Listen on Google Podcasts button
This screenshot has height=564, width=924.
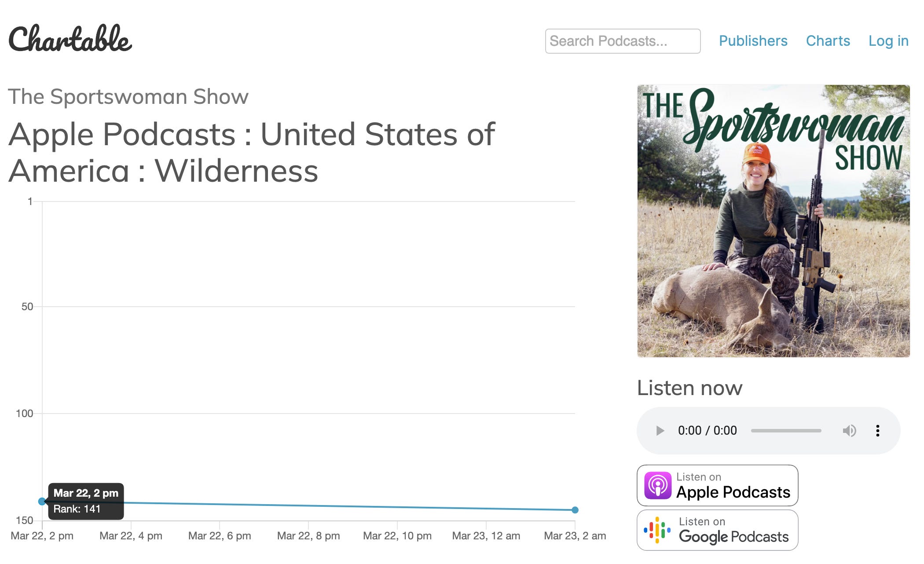[x=717, y=530]
